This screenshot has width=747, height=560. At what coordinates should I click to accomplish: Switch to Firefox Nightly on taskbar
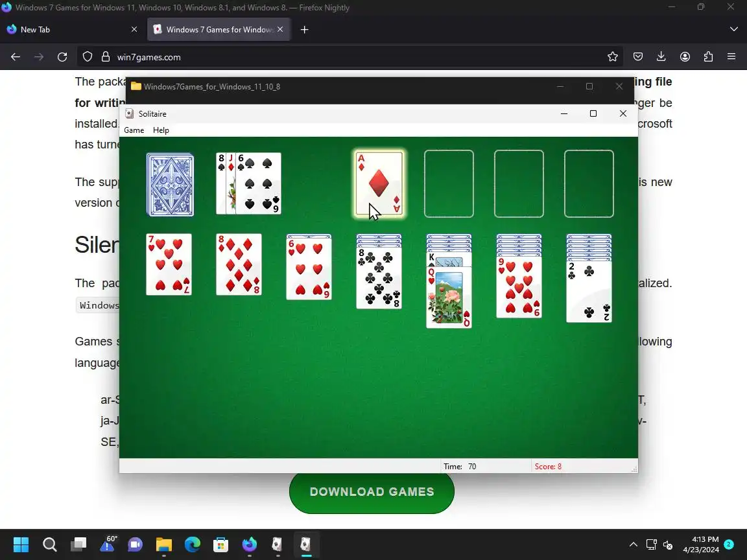pyautogui.click(x=249, y=544)
